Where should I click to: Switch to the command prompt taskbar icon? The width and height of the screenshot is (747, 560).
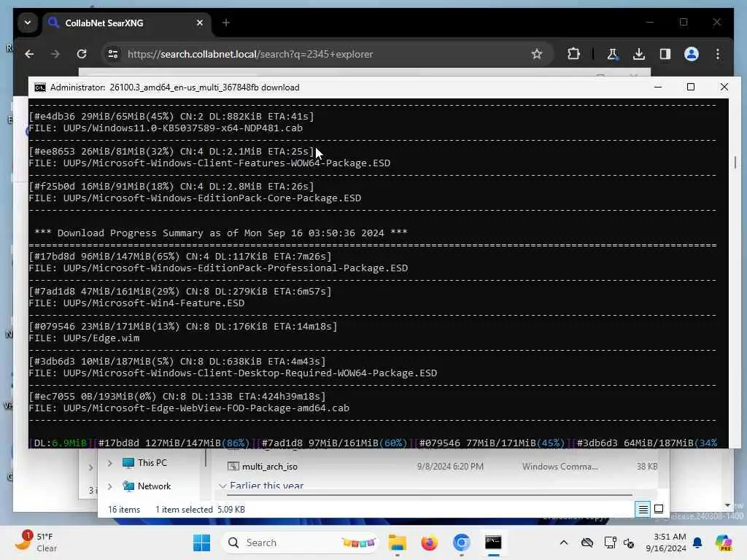point(493,542)
